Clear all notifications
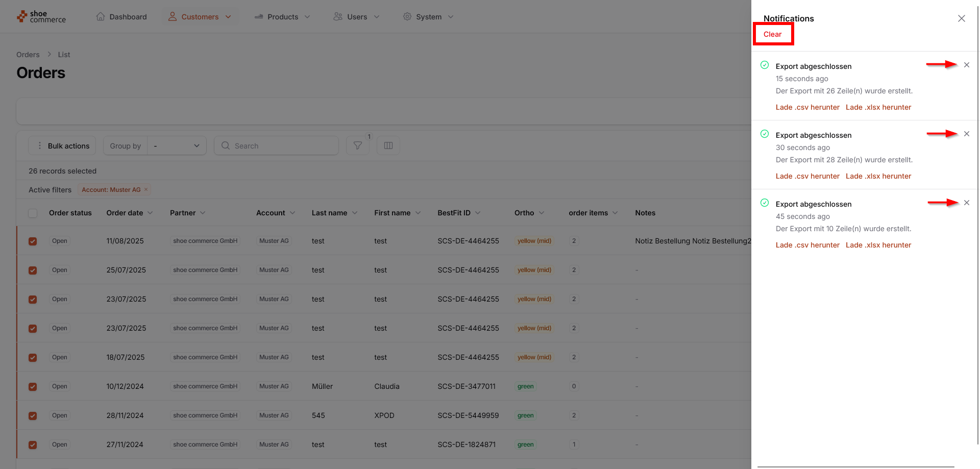 coord(772,34)
